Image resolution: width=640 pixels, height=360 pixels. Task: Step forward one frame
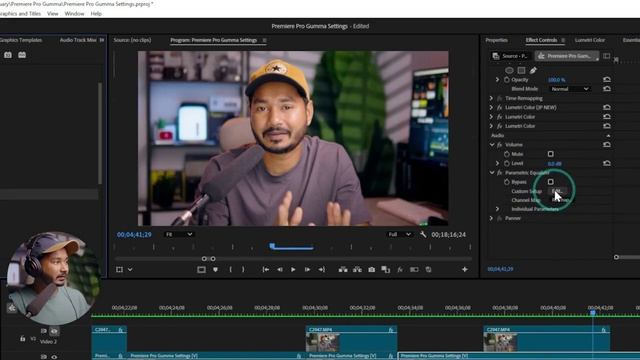pos(307,269)
